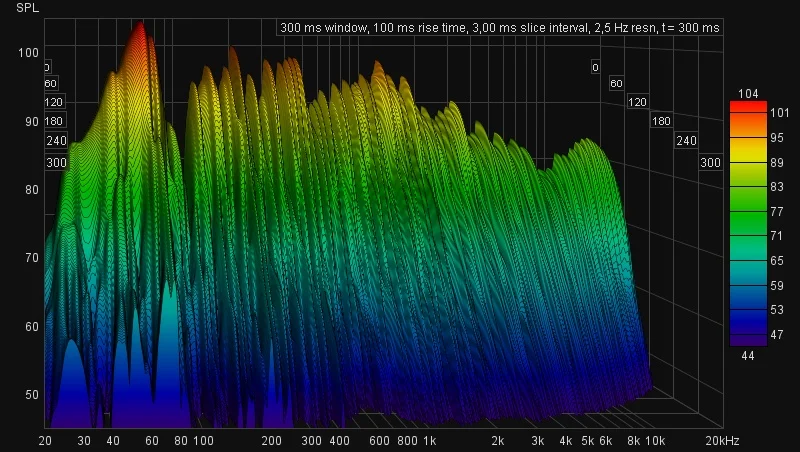Click the 101 value on color legend
Viewport: 800px width, 452px height.
[779, 113]
